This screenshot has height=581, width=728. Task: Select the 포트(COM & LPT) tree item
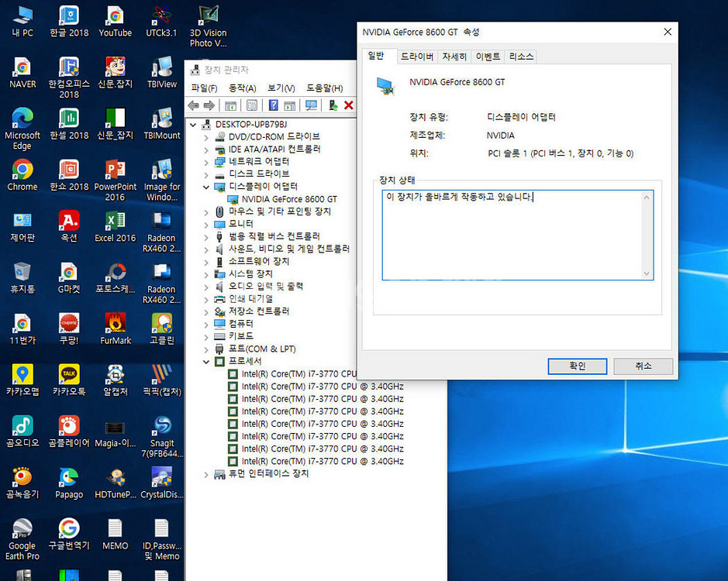[262, 349]
